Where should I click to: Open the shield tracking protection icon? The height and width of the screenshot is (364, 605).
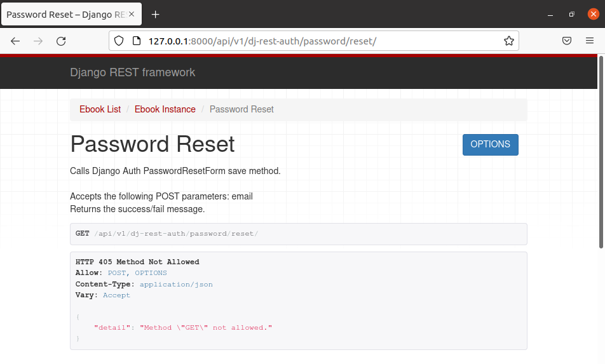119,41
